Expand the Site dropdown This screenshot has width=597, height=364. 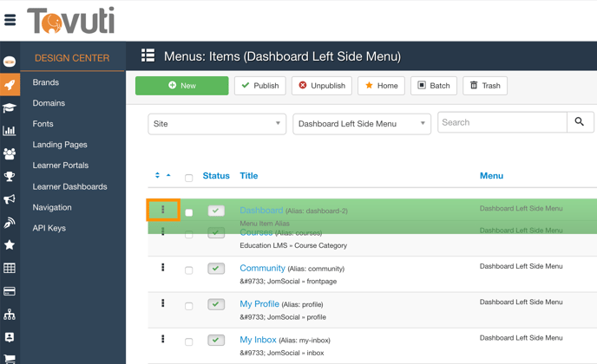point(216,124)
